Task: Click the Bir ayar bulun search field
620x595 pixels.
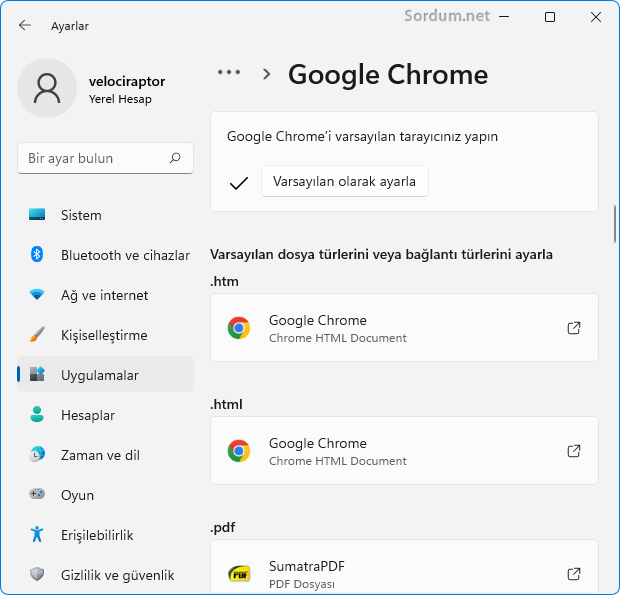Action: click(106, 158)
